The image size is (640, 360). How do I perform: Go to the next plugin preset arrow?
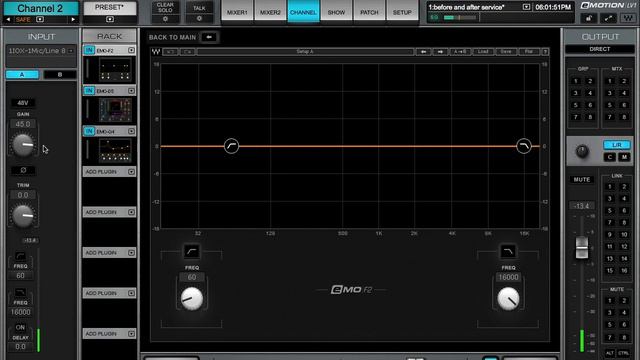440,52
